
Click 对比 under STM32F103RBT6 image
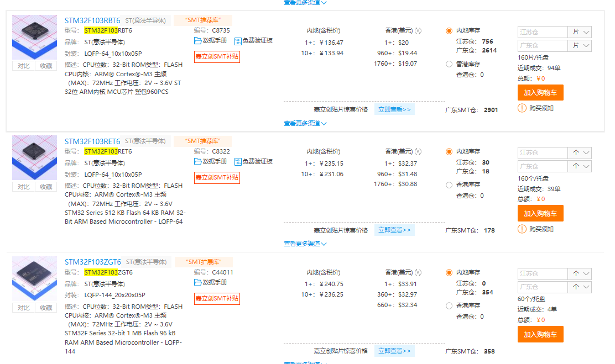(23, 66)
